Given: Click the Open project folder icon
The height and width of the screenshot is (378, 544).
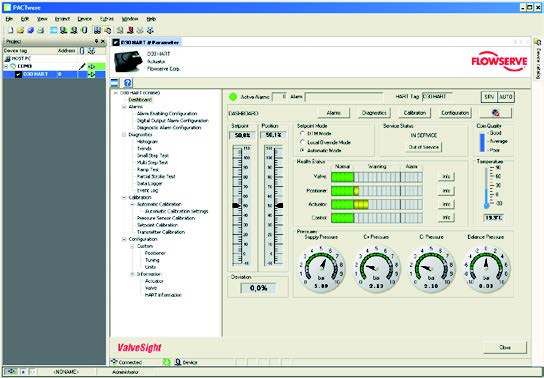Looking at the screenshot, I should pos(20,31).
